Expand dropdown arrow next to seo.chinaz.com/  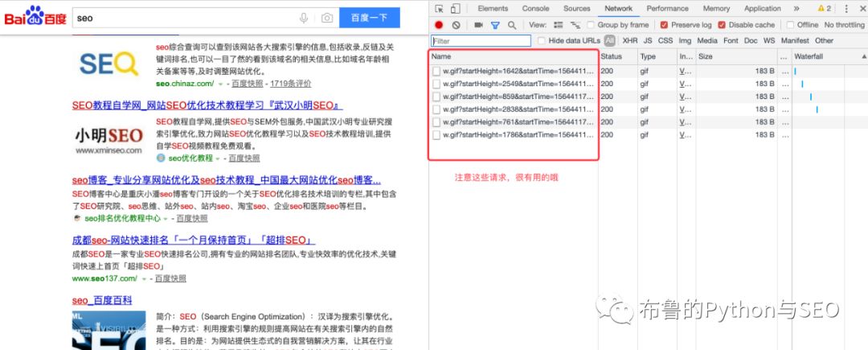tap(220, 84)
